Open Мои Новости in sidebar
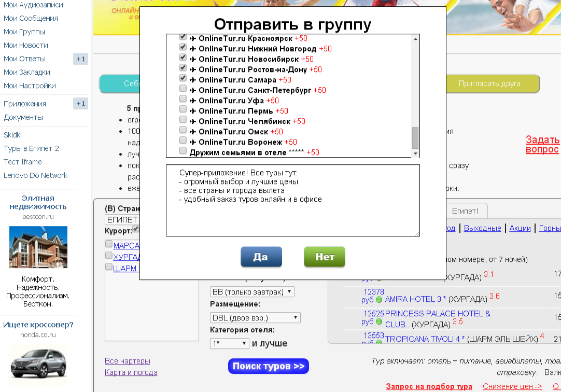561x392 pixels. click(26, 46)
